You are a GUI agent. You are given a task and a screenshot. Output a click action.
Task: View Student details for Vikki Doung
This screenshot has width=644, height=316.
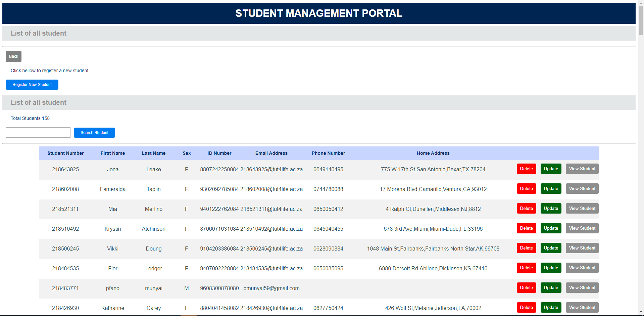coord(582,248)
